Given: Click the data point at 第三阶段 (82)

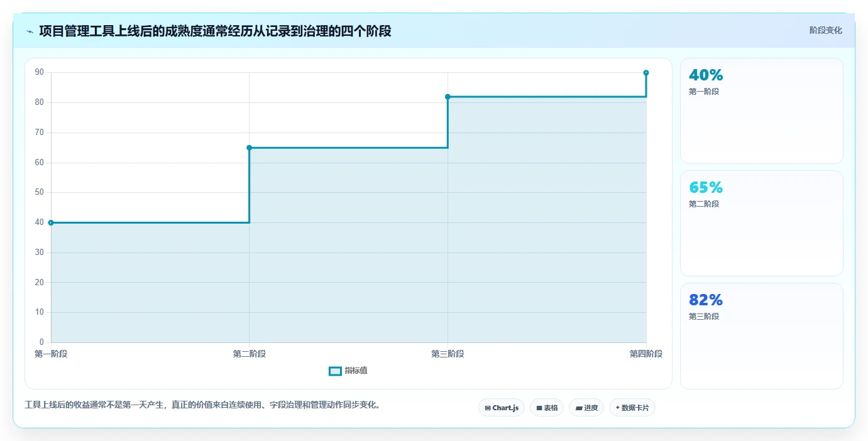Looking at the screenshot, I should [x=448, y=97].
